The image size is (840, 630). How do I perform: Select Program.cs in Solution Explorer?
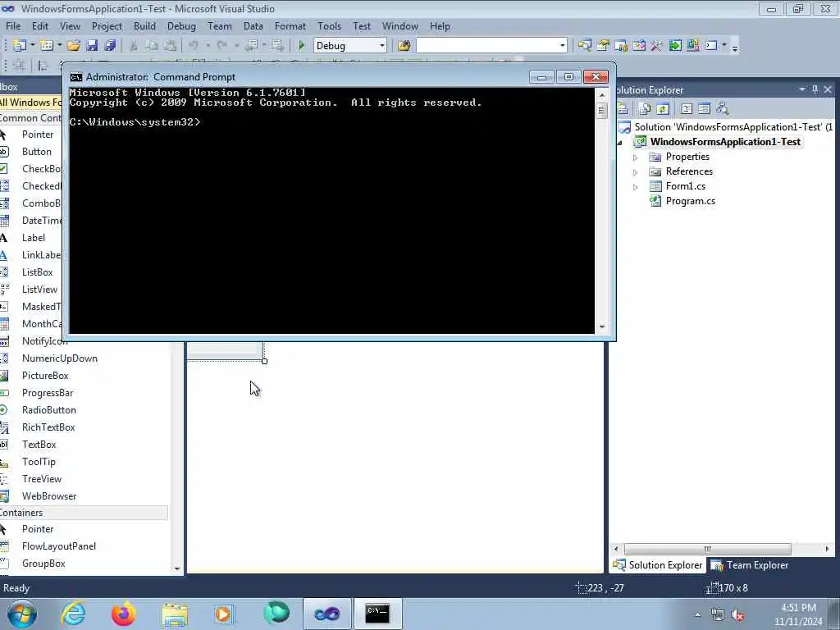coord(690,201)
